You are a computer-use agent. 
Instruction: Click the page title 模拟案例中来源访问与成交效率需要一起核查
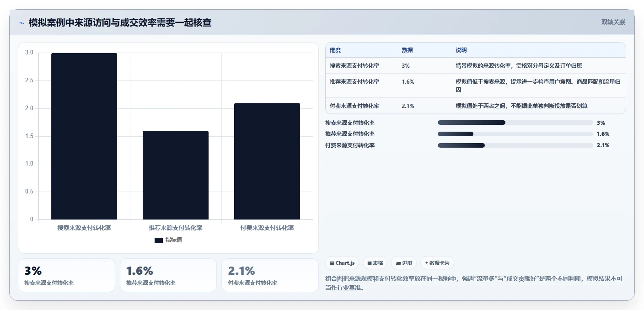click(x=120, y=22)
